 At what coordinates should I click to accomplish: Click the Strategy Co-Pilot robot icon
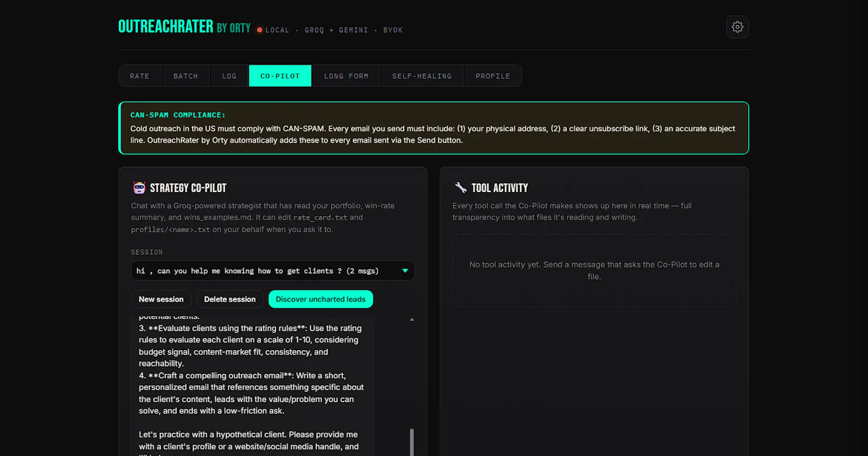click(139, 188)
